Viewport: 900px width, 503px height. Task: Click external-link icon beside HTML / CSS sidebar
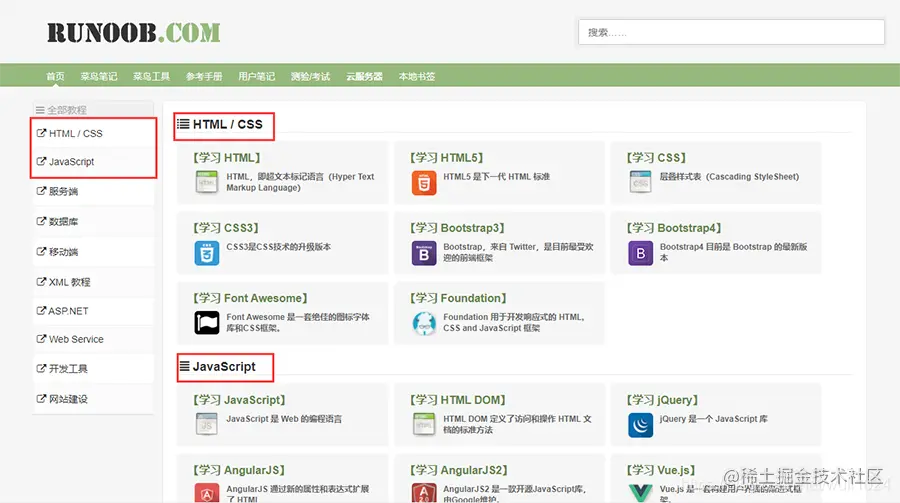(x=41, y=133)
